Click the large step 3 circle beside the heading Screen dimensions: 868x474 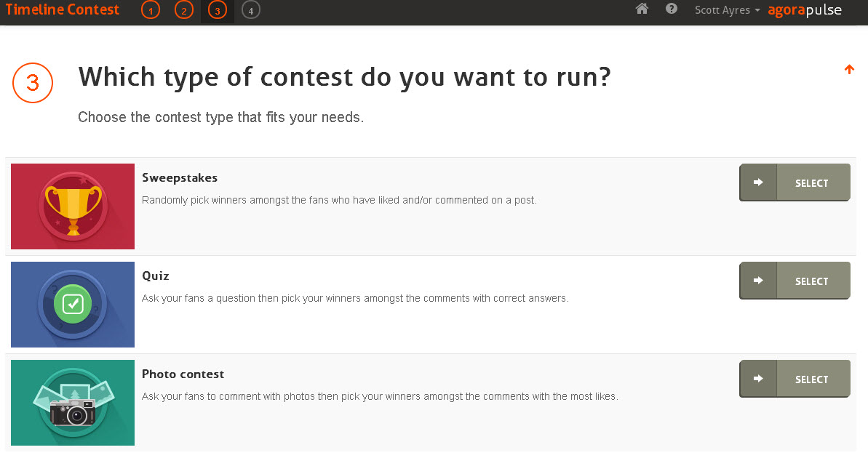(33, 83)
